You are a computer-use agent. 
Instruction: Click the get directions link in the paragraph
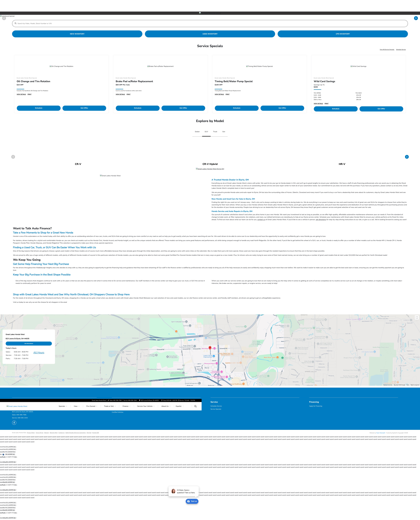coord(321,220)
